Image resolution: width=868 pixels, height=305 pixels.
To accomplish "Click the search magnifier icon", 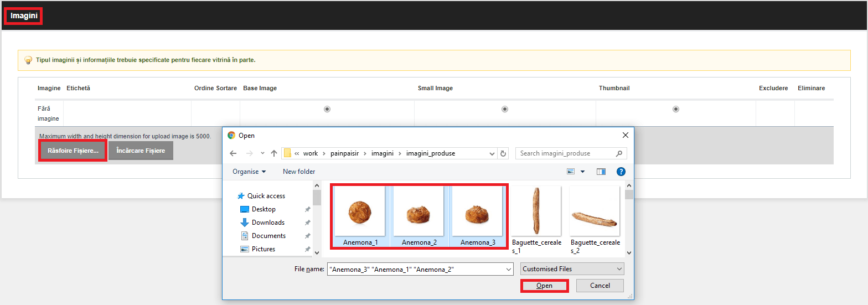I will coord(620,153).
